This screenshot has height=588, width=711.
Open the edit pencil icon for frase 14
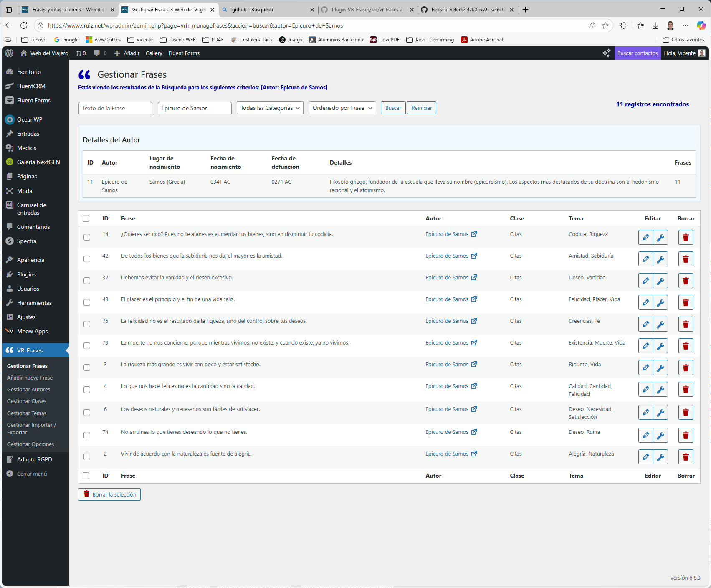point(645,237)
